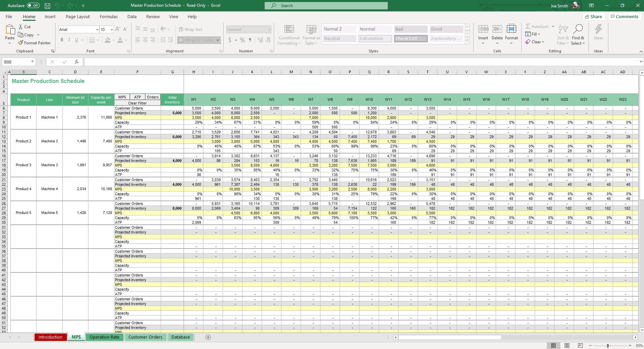Expand the Name Box dropdown
The width and height of the screenshot is (644, 349).
click(x=32, y=62)
